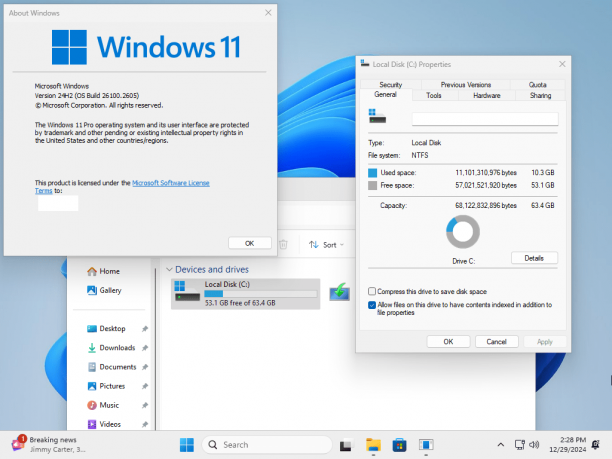Click the pin icon next to Downloads

pyautogui.click(x=145, y=348)
